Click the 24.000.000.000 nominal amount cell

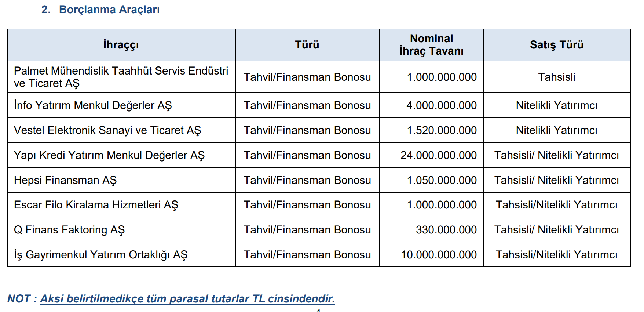coord(438,155)
